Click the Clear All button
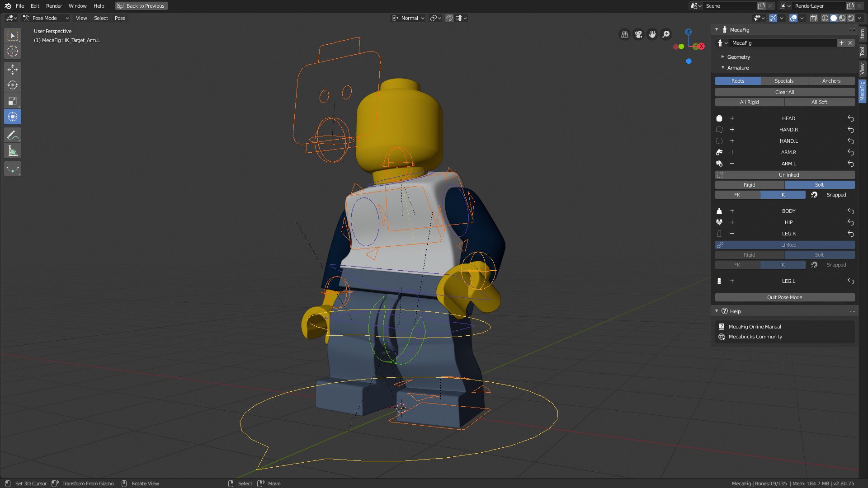 click(785, 92)
